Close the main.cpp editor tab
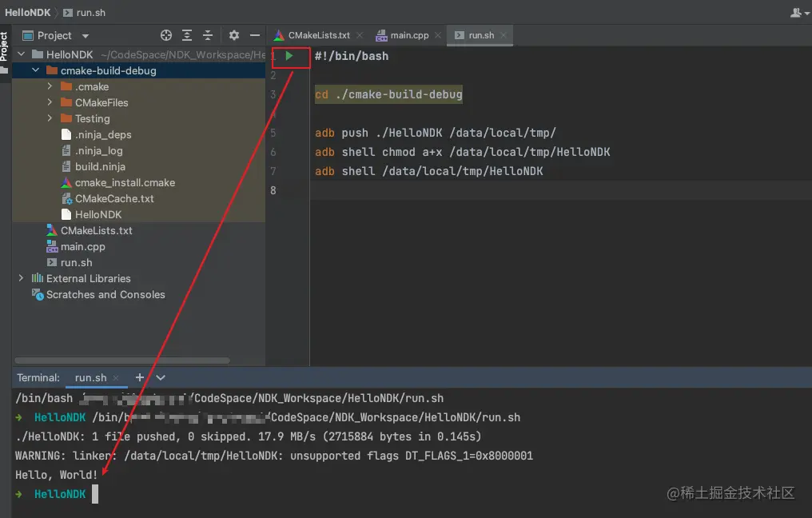 pyautogui.click(x=438, y=35)
